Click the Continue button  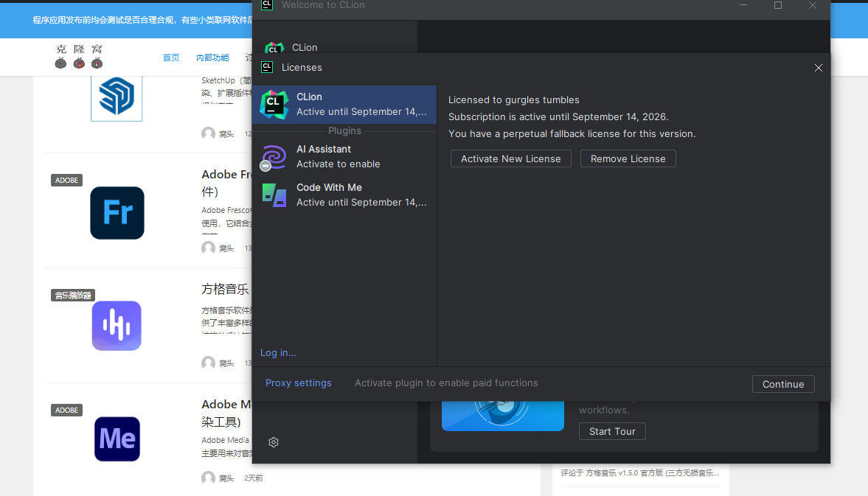[783, 384]
